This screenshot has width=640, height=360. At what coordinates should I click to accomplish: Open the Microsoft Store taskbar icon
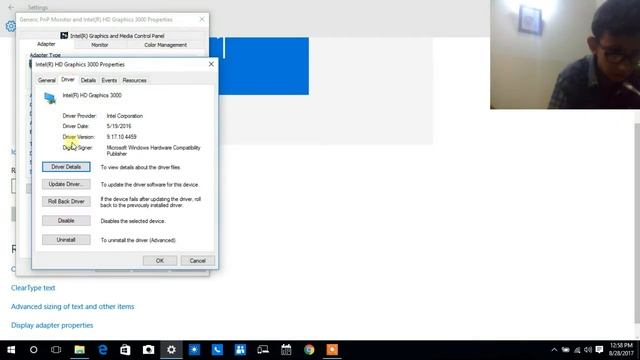[125, 350]
